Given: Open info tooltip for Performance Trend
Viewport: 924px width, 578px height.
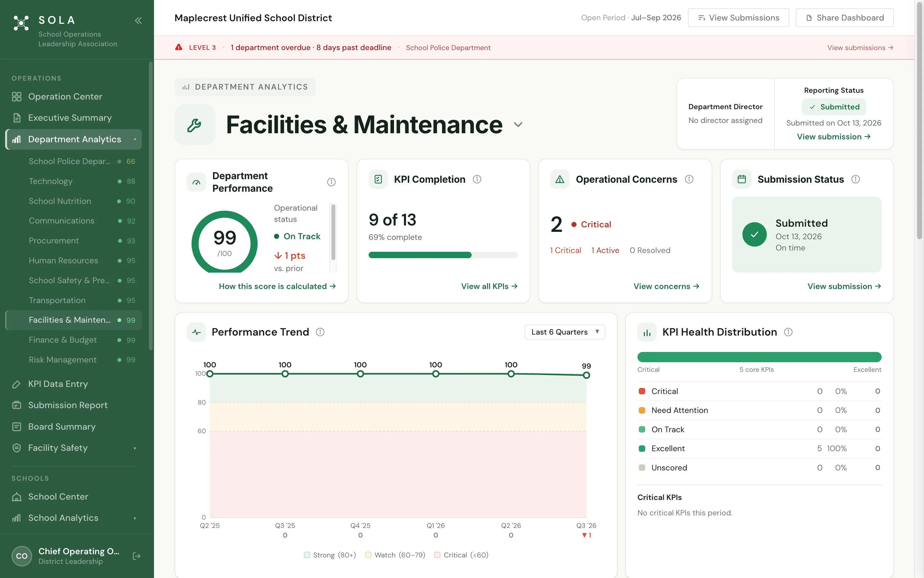Looking at the screenshot, I should [x=320, y=332].
